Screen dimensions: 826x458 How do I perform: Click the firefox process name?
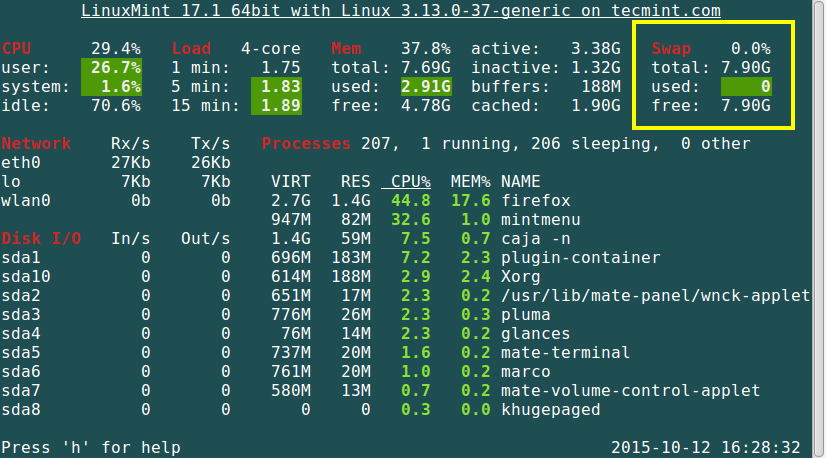pos(535,201)
